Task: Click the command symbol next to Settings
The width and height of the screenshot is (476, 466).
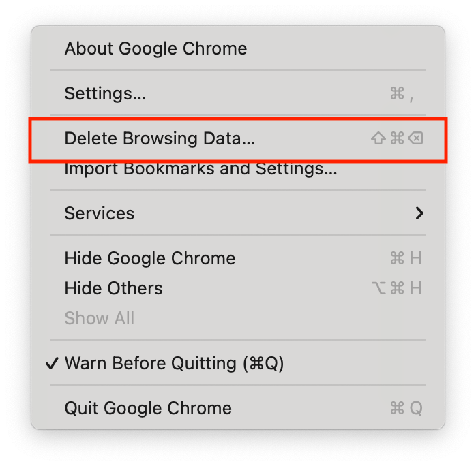Action: click(397, 94)
